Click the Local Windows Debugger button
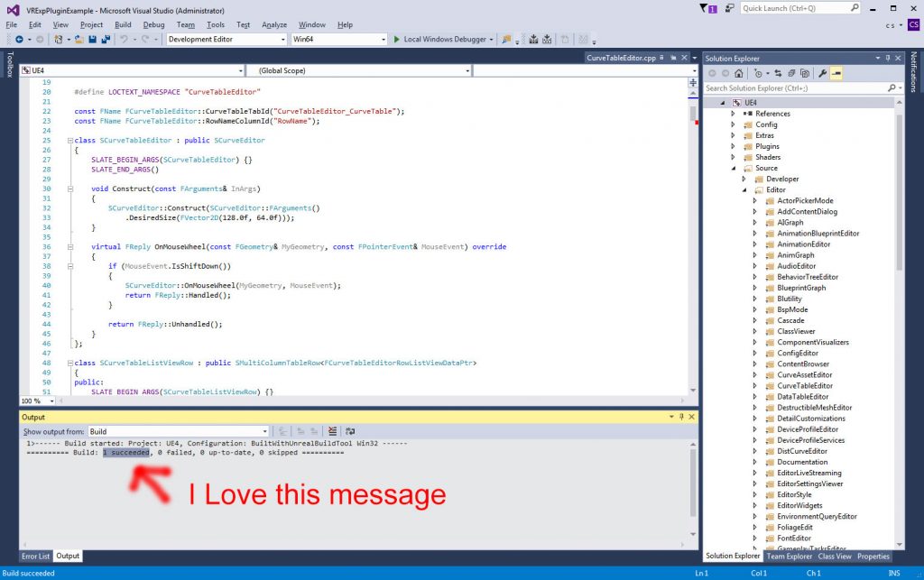The height and width of the screenshot is (580, 924). tap(445, 40)
